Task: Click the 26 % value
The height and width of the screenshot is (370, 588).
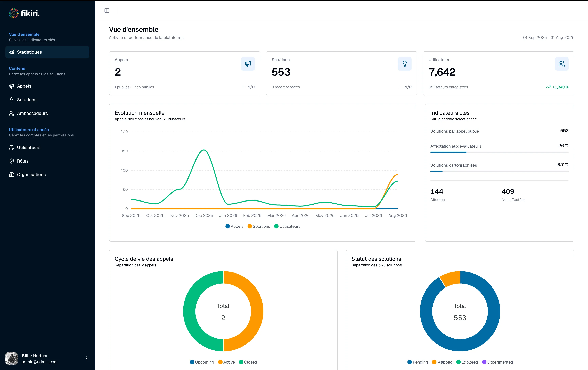Action: (563, 146)
